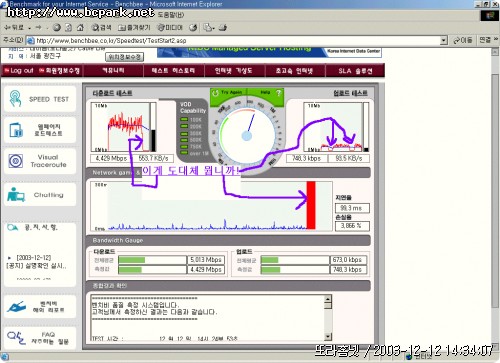Click the Windows flag logo in IE corner
The image size is (500, 363).
pos(489,15)
